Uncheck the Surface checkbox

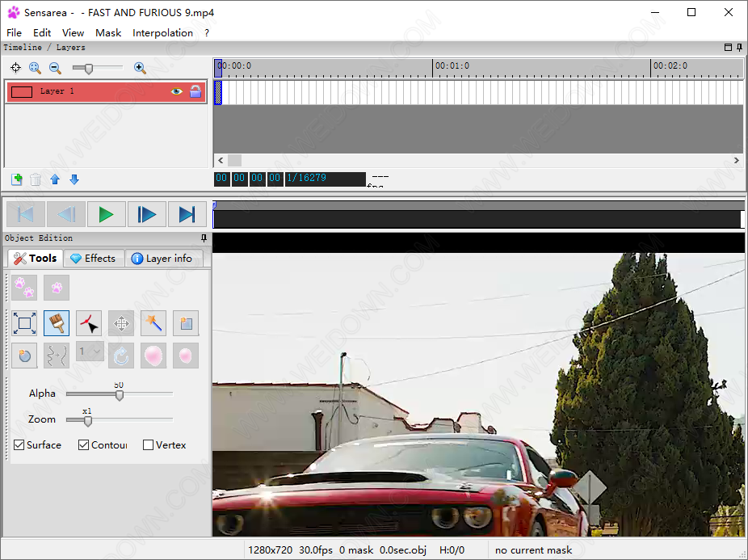pos(19,445)
